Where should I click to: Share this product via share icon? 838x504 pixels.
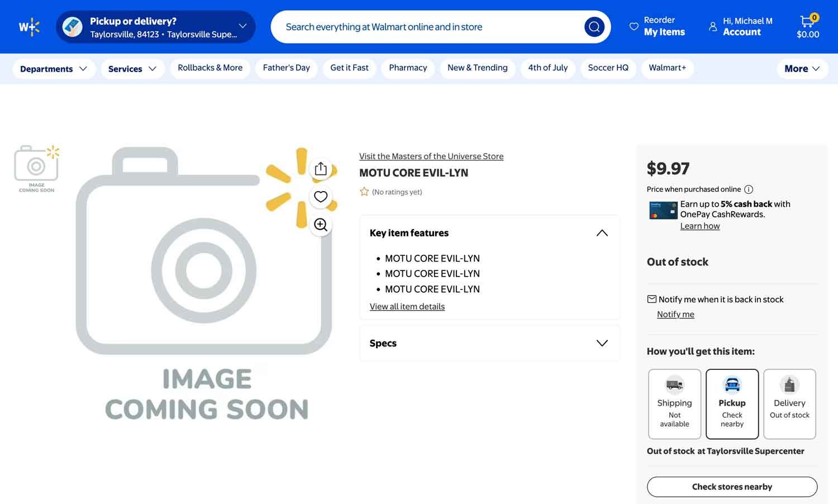point(321,169)
